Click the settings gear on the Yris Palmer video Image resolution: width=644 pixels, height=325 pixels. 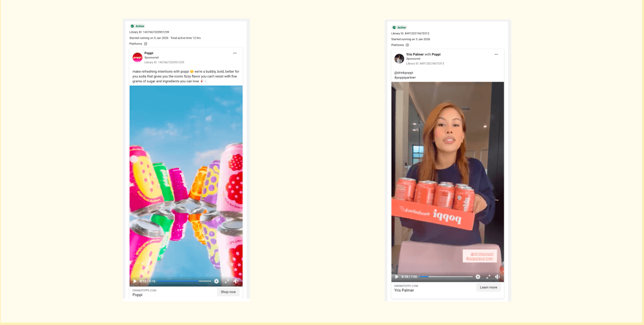click(x=478, y=277)
